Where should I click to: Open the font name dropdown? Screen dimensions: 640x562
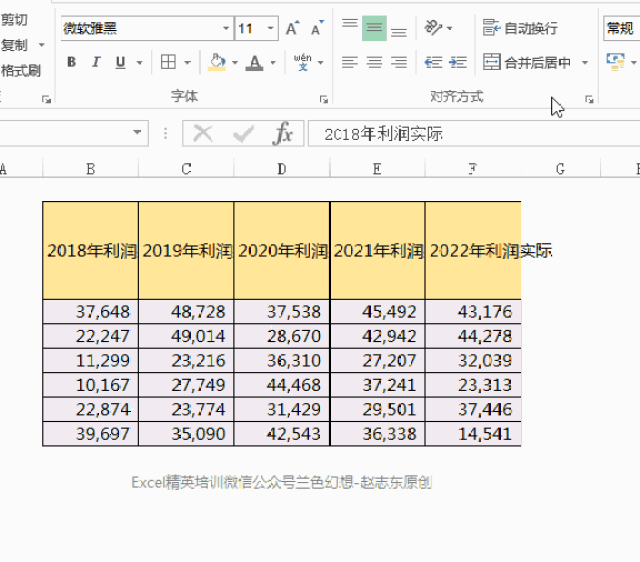point(226,28)
